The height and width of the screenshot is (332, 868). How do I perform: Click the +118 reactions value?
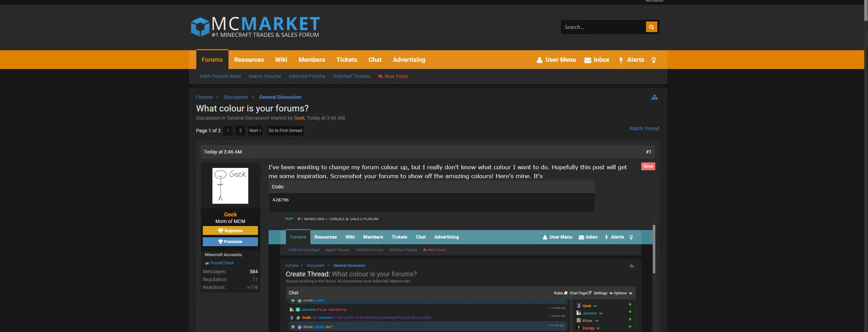[252, 287]
